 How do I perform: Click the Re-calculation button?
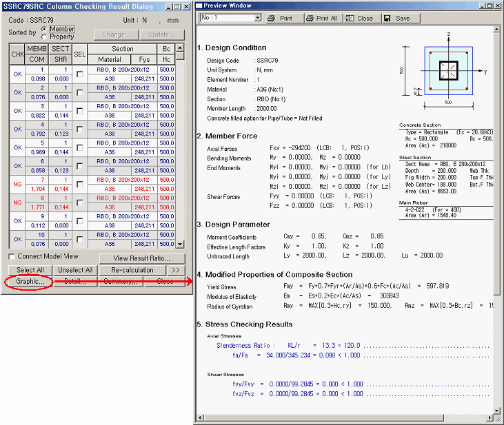pos(132,270)
